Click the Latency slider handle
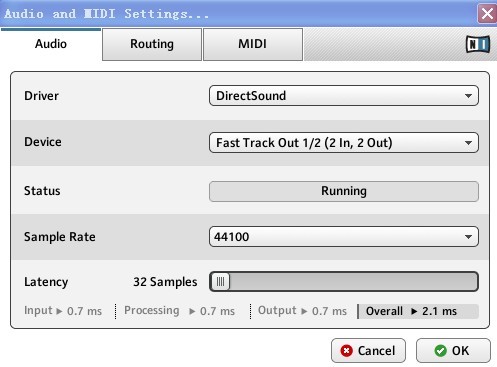This screenshot has width=497, height=367. (220, 282)
